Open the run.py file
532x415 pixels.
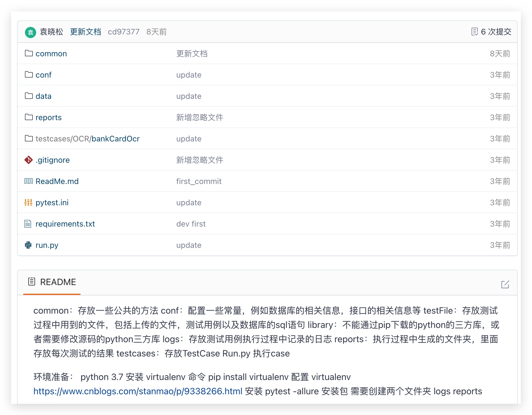pyautogui.click(x=47, y=245)
